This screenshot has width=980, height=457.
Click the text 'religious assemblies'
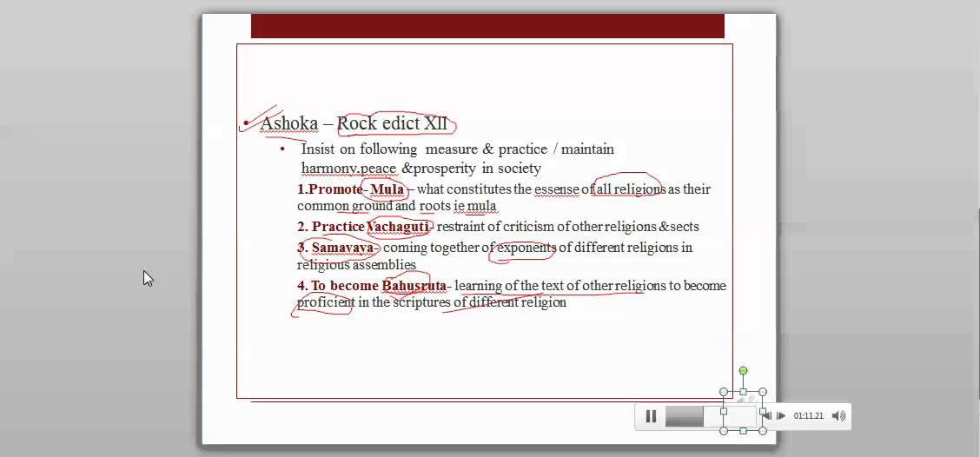click(356, 264)
